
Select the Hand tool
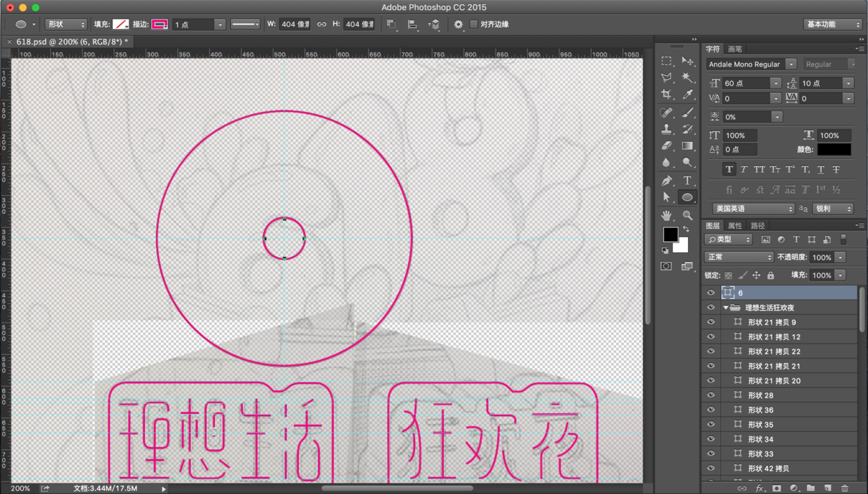pos(666,216)
